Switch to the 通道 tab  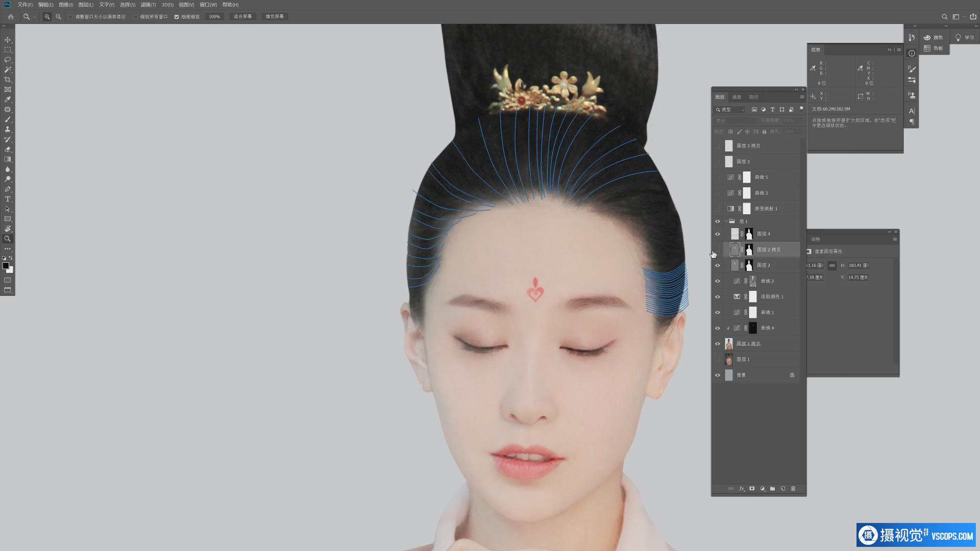point(737,97)
